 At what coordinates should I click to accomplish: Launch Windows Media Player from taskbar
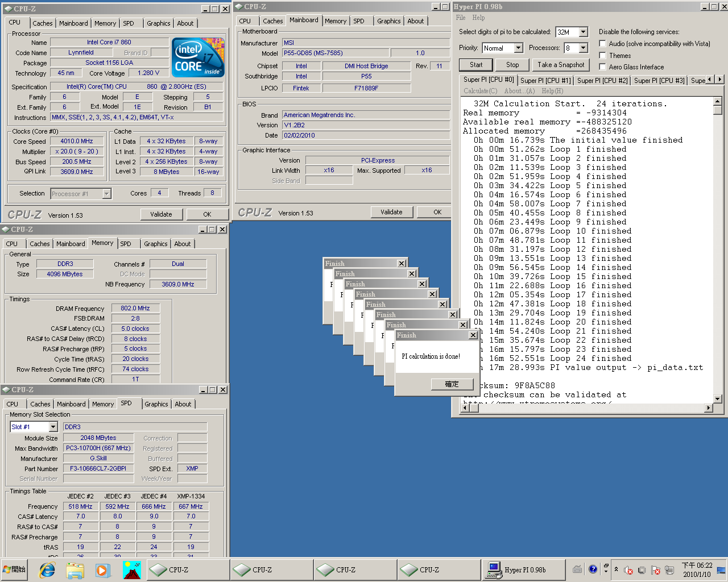point(102,569)
